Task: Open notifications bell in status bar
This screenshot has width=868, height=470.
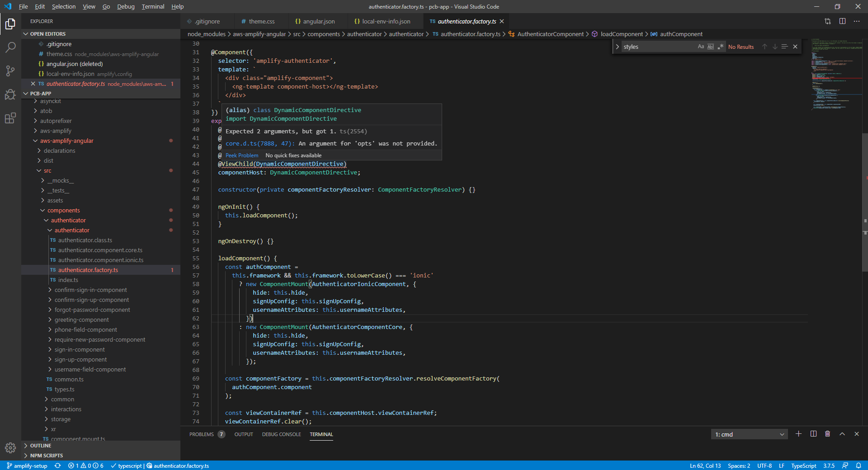Action: tap(858, 465)
